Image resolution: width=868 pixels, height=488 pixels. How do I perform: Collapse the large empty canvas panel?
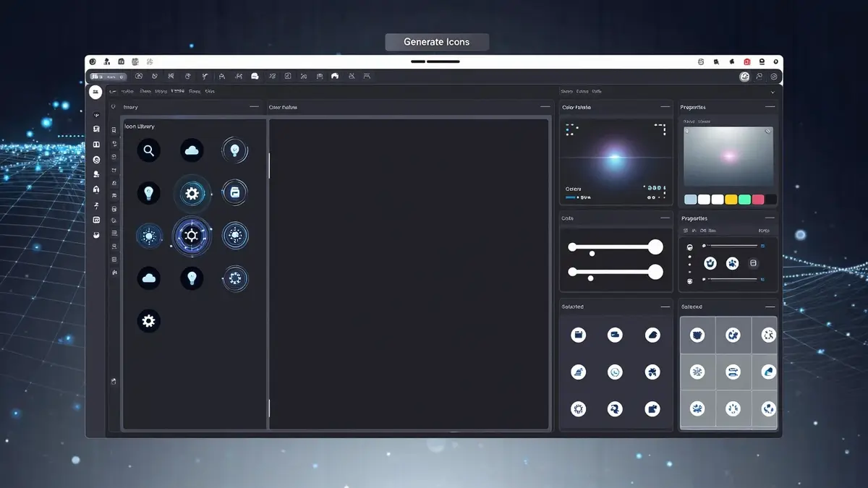(544, 107)
